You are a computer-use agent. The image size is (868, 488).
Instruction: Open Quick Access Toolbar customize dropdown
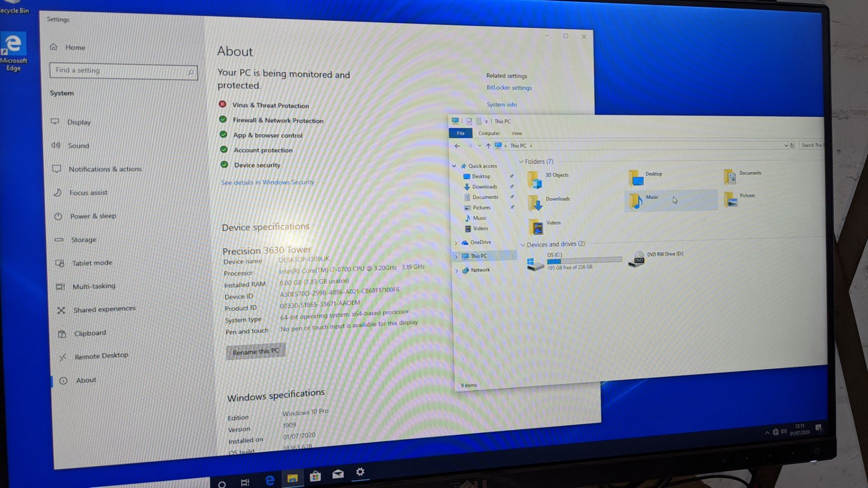[486, 121]
